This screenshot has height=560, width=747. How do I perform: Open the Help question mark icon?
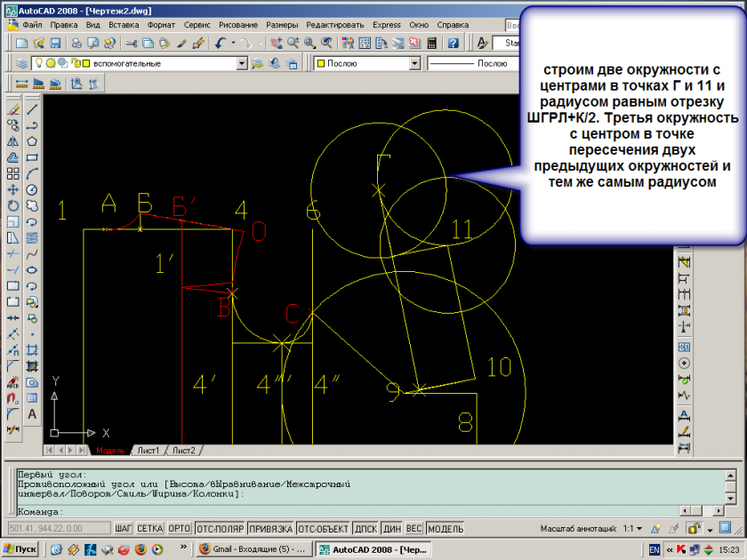click(x=453, y=43)
